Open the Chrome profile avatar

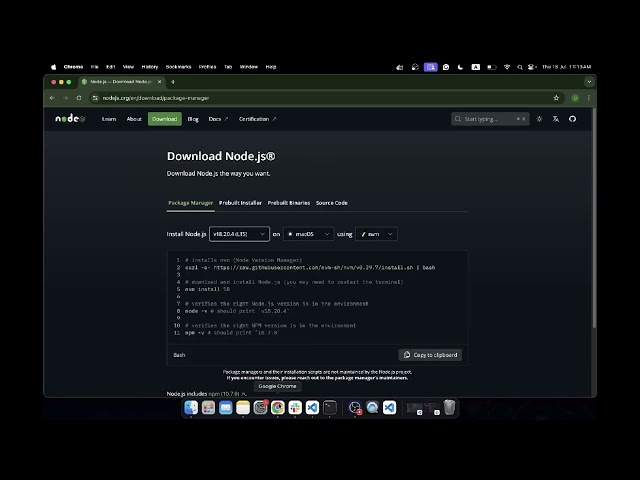click(575, 98)
